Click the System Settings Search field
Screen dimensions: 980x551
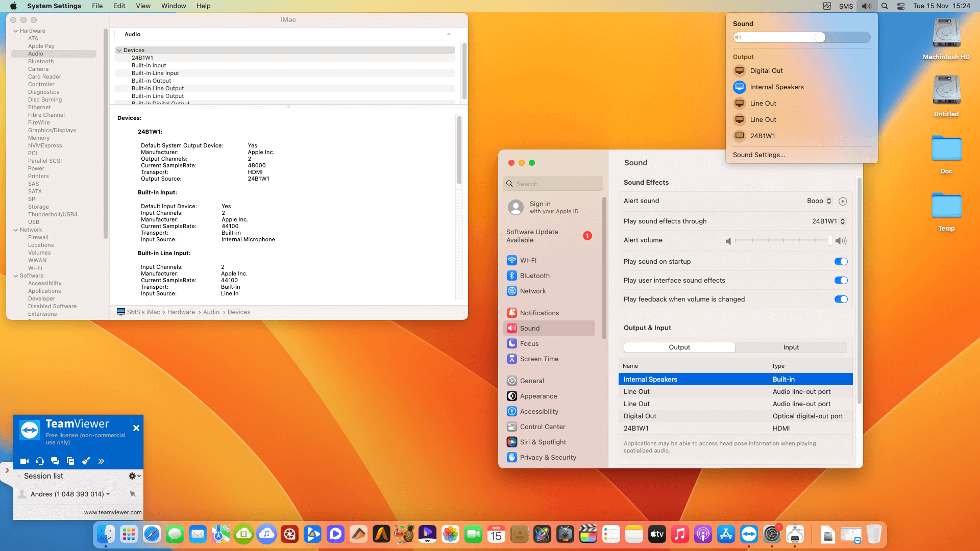(553, 184)
